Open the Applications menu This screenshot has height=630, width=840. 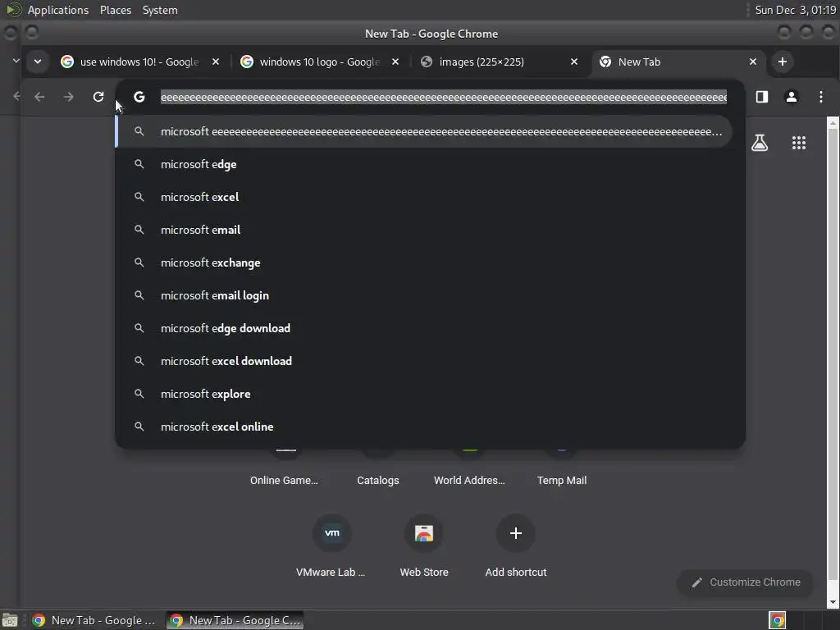[58, 10]
